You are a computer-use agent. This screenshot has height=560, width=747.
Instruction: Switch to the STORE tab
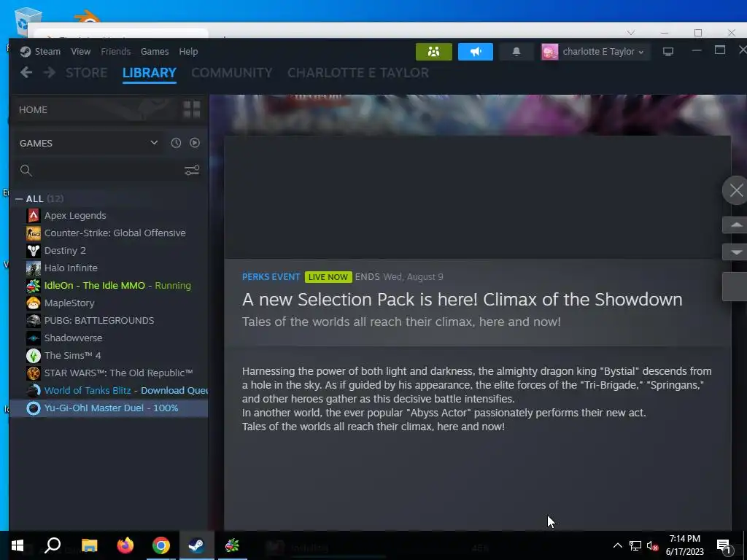[x=86, y=73]
